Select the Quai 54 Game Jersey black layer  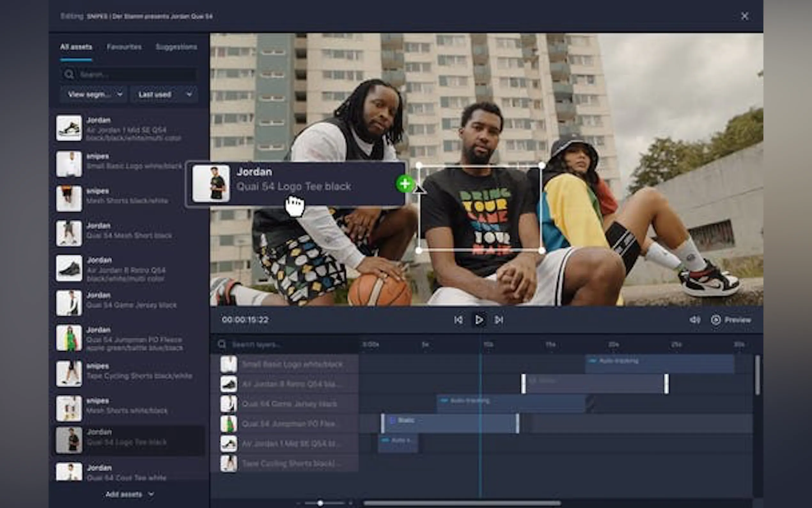point(285,404)
